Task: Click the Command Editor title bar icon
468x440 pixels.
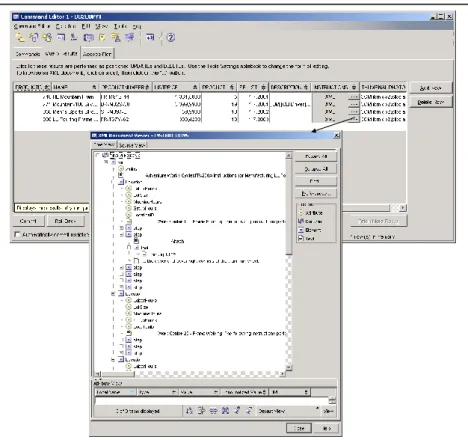Action: 16,17
